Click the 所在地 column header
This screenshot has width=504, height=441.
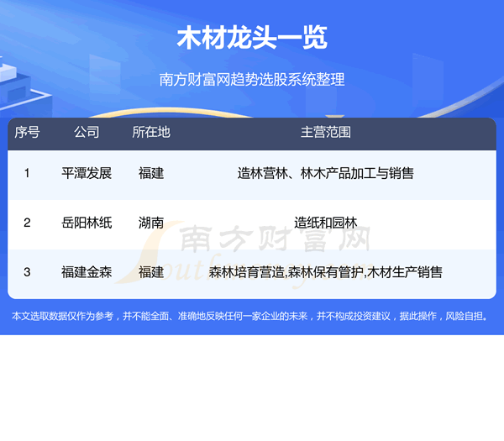click(151, 133)
